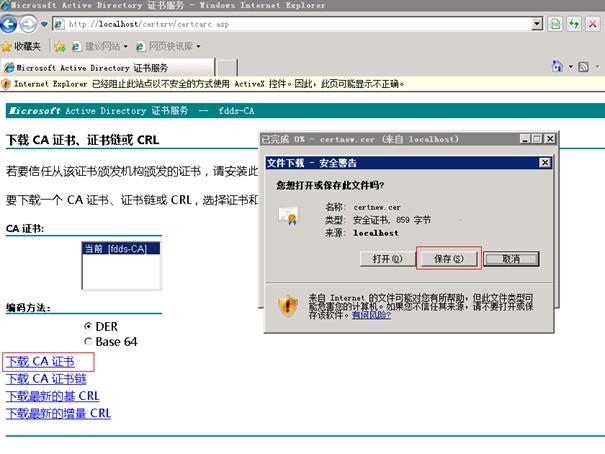
Task: Expand the Home button dropdown arrow
Action: point(571,67)
